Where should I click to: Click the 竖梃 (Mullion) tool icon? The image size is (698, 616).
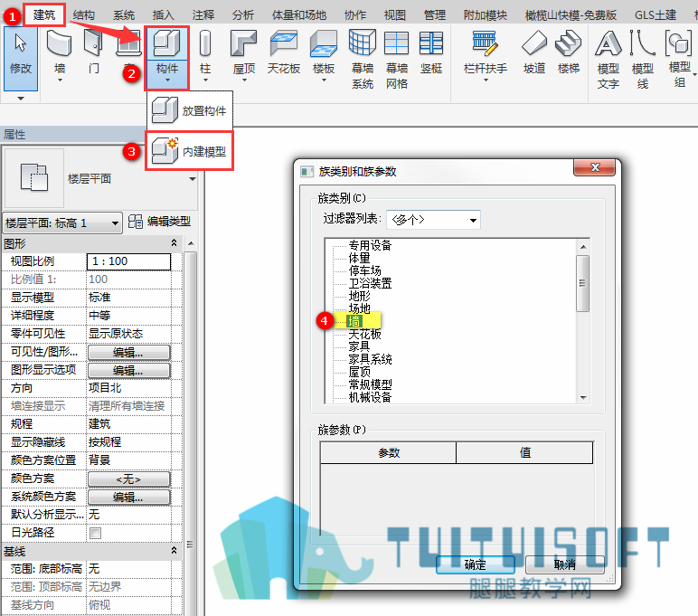[x=431, y=43]
